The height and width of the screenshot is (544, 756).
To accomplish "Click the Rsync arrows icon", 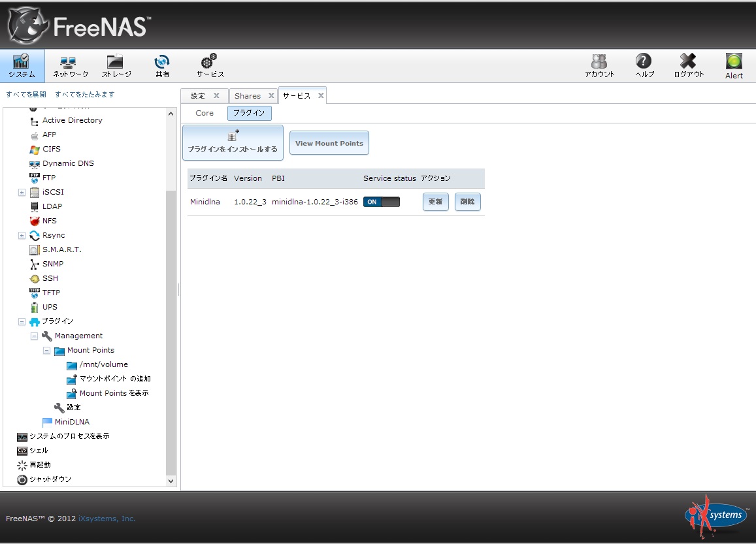I will tap(35, 236).
